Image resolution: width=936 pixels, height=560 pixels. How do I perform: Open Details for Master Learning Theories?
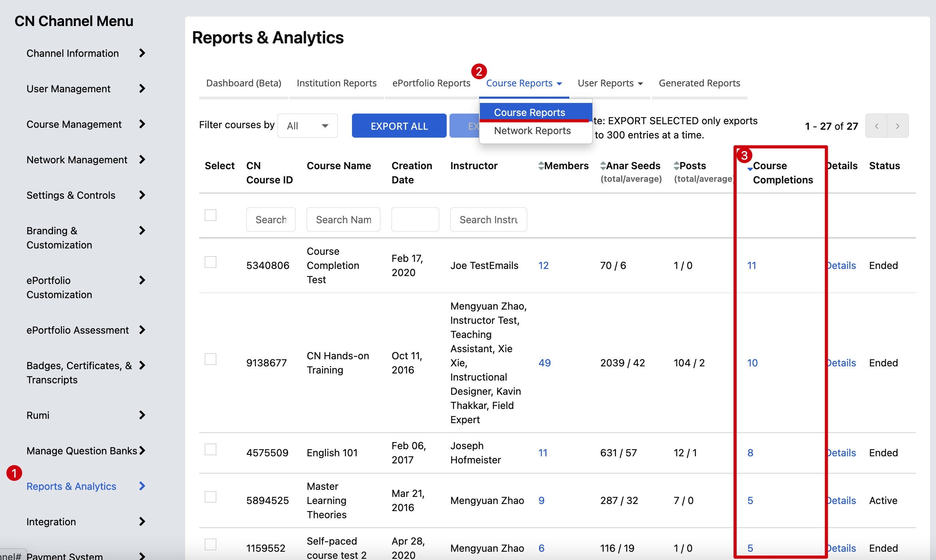841,500
